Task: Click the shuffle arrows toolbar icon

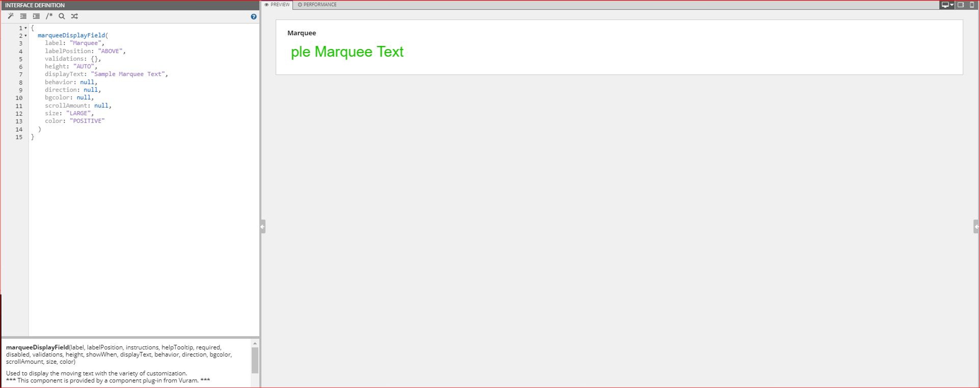Action: 75,16
